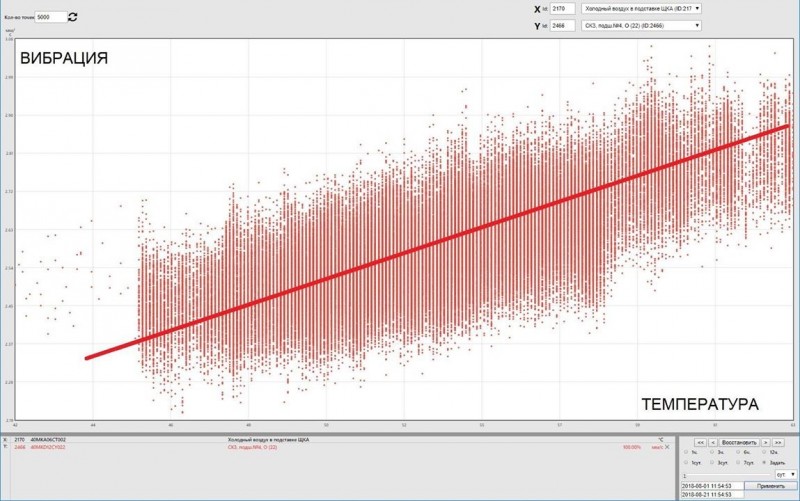Image resolution: width=800 pixels, height=501 pixels.
Task: Click the Восстановить button
Action: (x=739, y=442)
